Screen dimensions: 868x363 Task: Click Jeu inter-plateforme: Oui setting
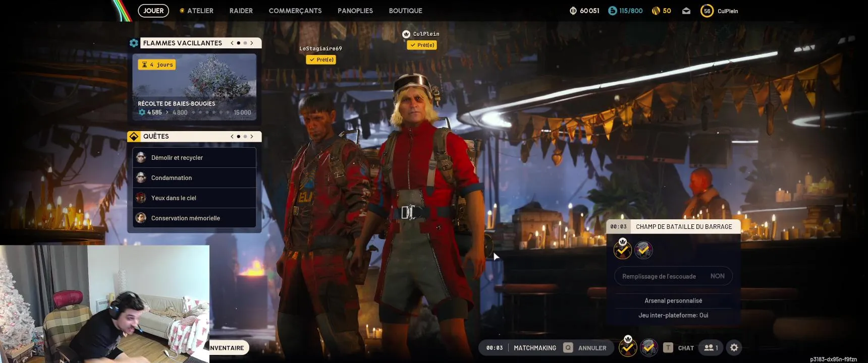point(673,316)
